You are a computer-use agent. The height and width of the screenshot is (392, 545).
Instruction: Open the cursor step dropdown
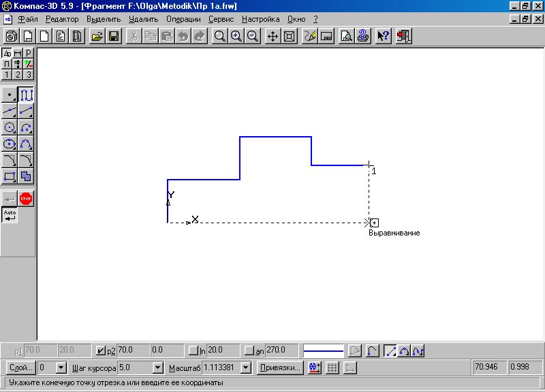[158, 367]
